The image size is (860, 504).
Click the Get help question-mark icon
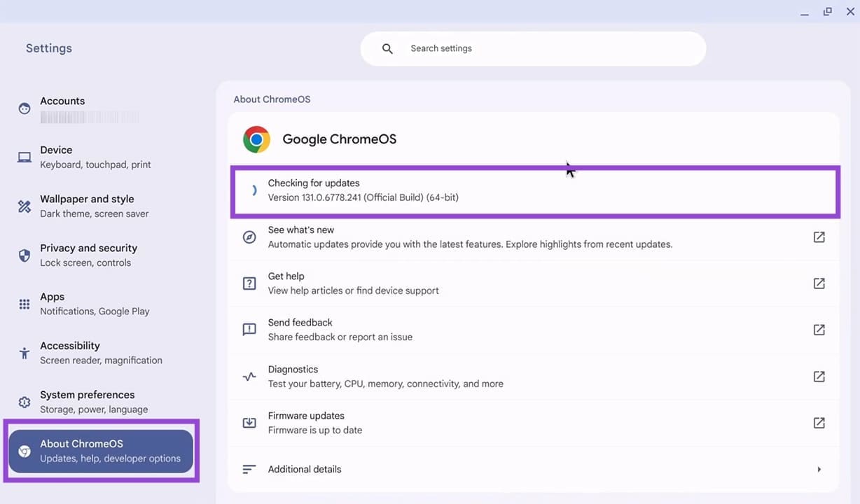tap(249, 283)
